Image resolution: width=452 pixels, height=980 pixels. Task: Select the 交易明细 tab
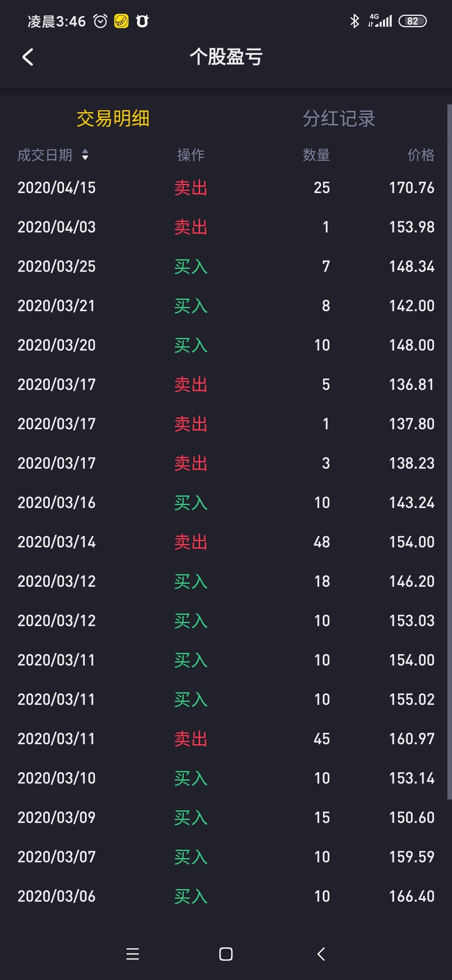[x=113, y=119]
